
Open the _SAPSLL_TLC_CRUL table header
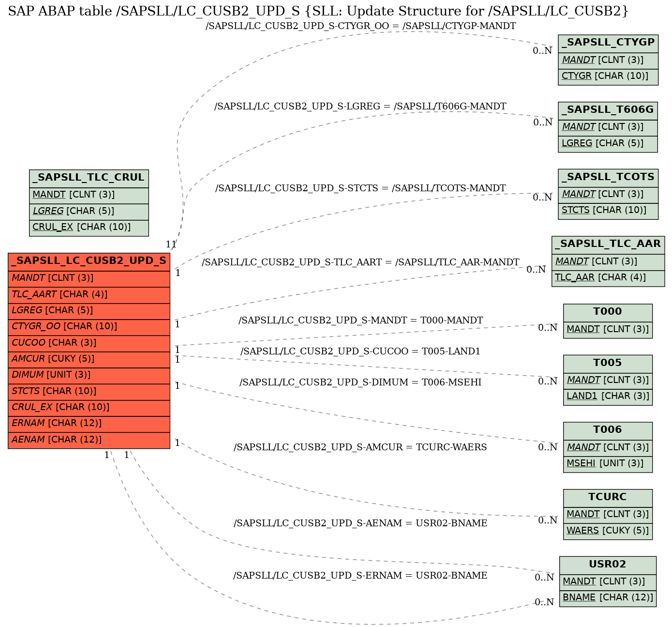pos(89,178)
